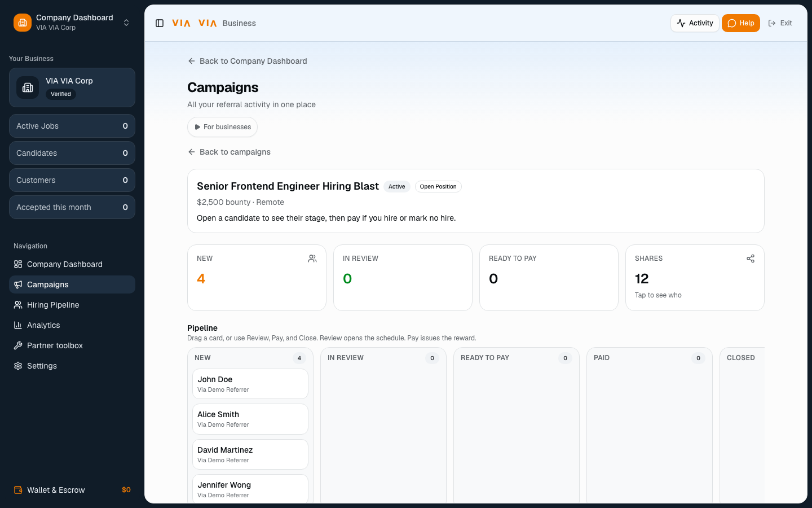Exit the business dashboard
Image resolution: width=812 pixels, height=508 pixels.
[780, 23]
